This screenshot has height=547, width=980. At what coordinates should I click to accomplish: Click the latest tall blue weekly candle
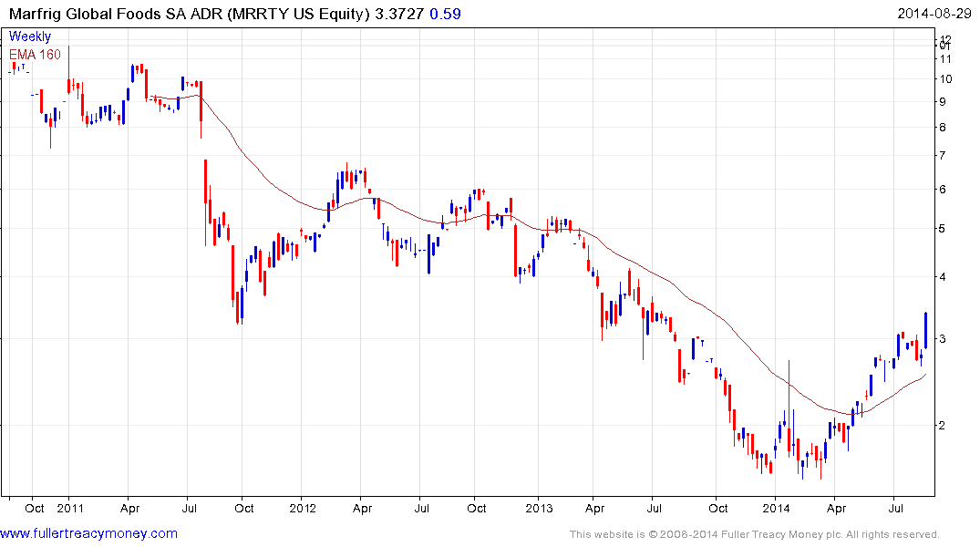[x=925, y=330]
